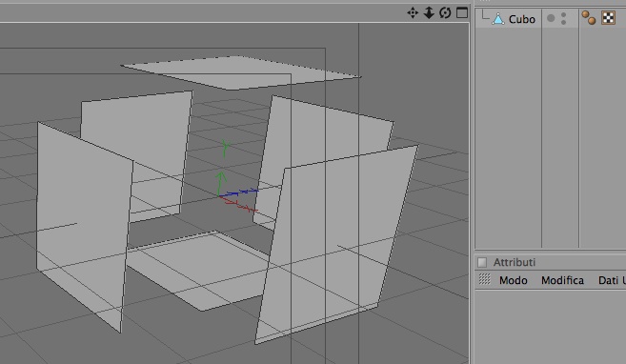This screenshot has width=626, height=364.
Task: Click the blue Z axis handle
Action: point(239,192)
